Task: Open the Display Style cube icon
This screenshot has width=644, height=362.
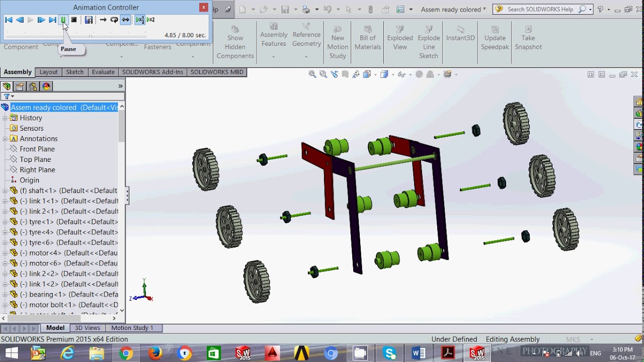Action: 384,74
